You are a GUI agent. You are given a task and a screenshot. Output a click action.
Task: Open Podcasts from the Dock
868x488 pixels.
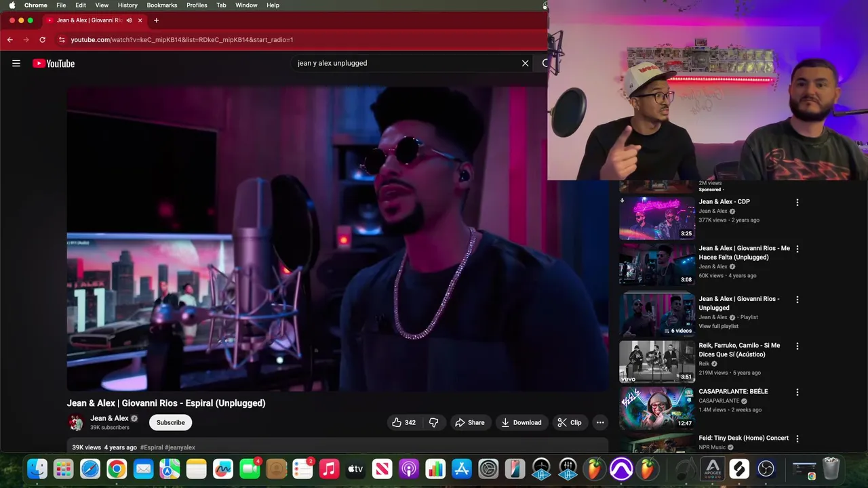click(409, 468)
